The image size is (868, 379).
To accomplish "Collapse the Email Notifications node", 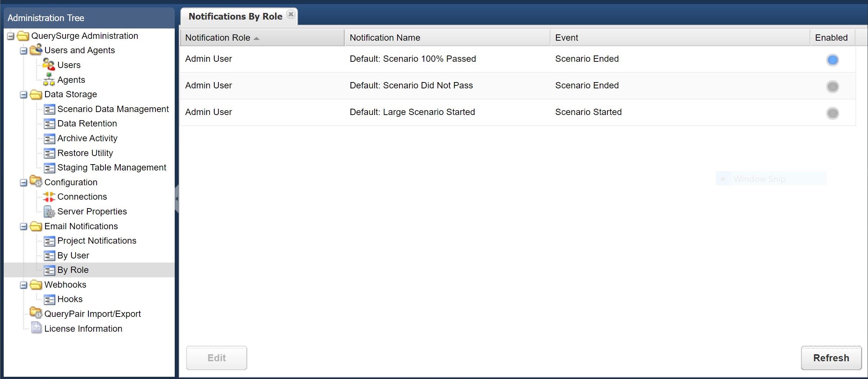I will point(23,227).
